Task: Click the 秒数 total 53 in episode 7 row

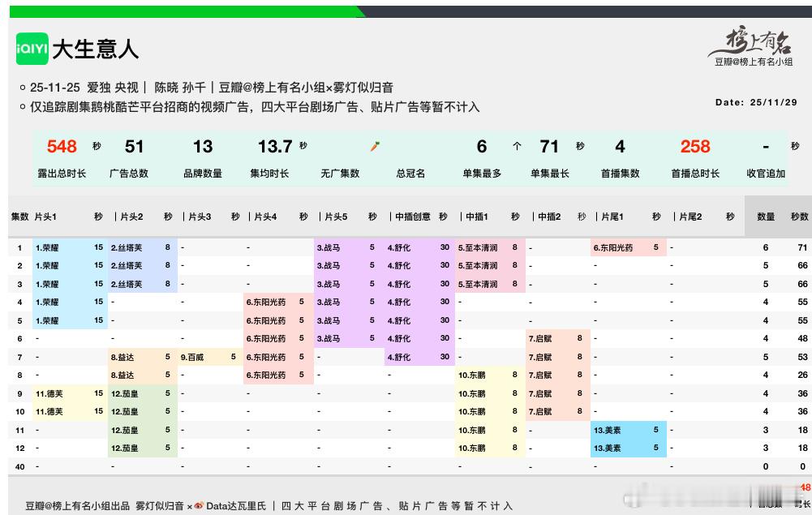Action: (x=803, y=357)
